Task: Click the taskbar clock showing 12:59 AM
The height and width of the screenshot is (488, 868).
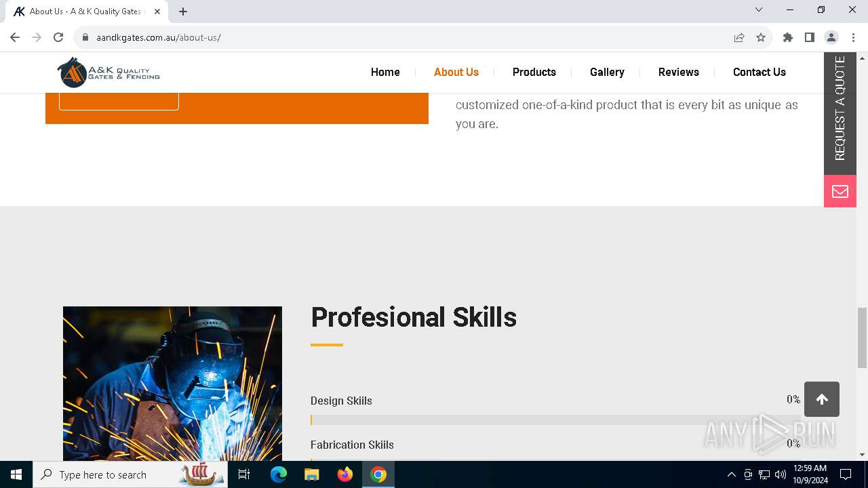Action: [x=810, y=474]
